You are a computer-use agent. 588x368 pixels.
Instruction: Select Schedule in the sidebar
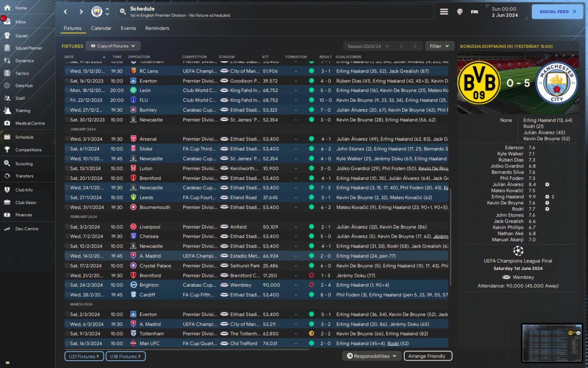point(28,137)
